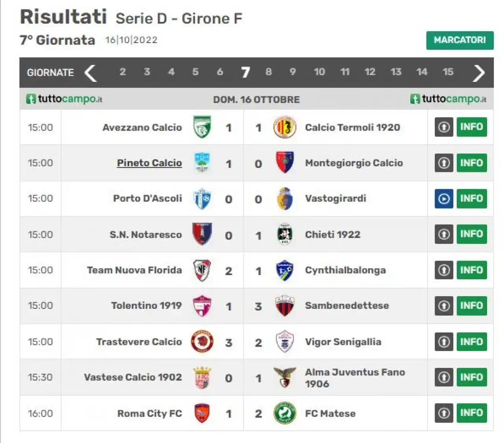Open INFO for Pineto Calcio vs Montegiorgio
This screenshot has height=443, width=504.
472,162
